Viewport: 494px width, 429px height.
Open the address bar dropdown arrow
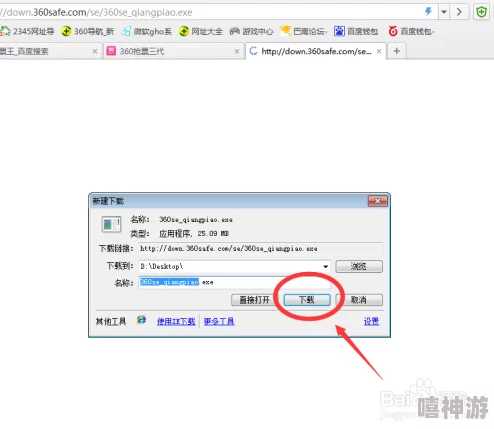tap(444, 12)
